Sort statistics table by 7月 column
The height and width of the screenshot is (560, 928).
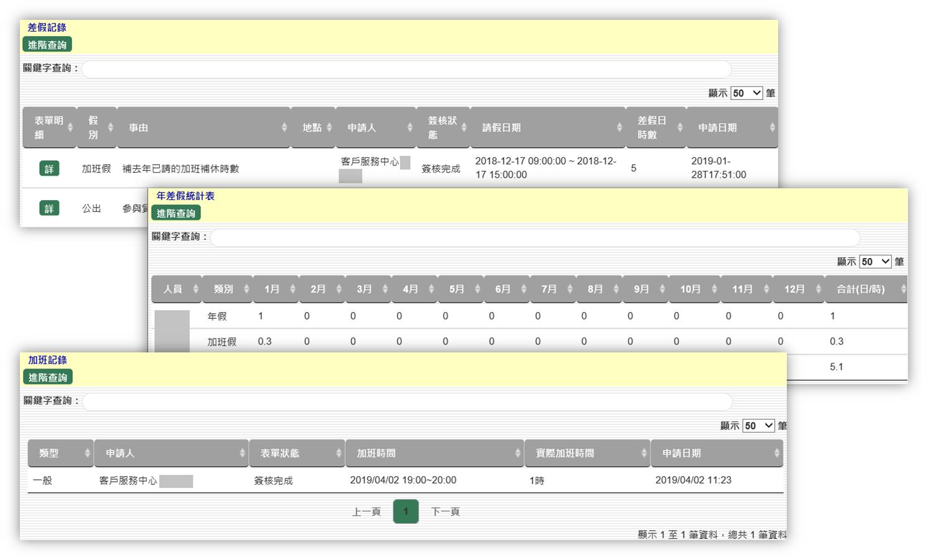pyautogui.click(x=553, y=289)
